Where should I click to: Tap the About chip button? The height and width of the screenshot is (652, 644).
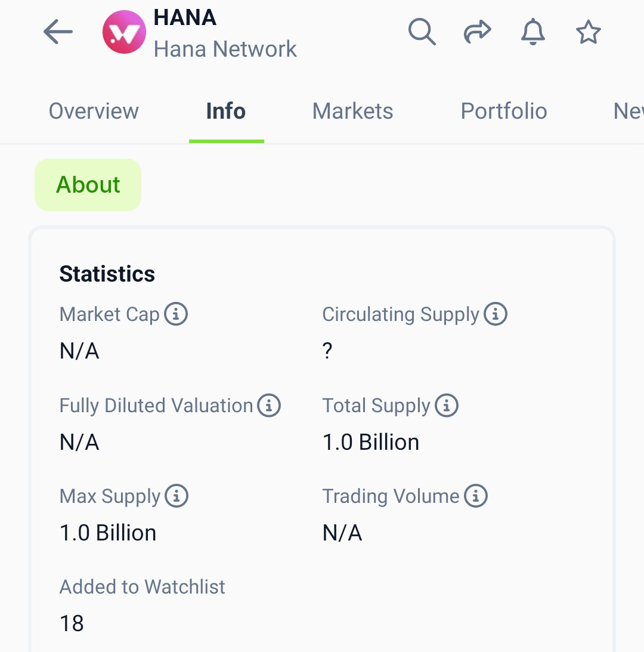click(x=88, y=184)
